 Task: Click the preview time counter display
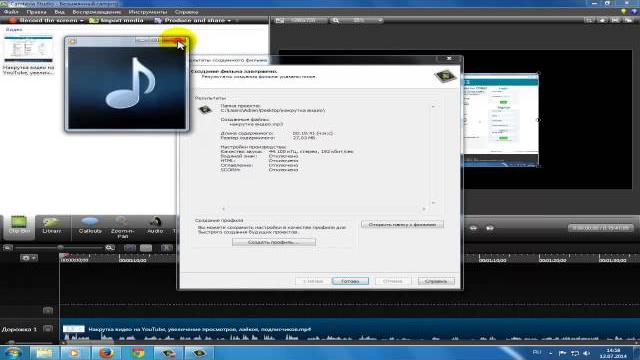pos(600,228)
